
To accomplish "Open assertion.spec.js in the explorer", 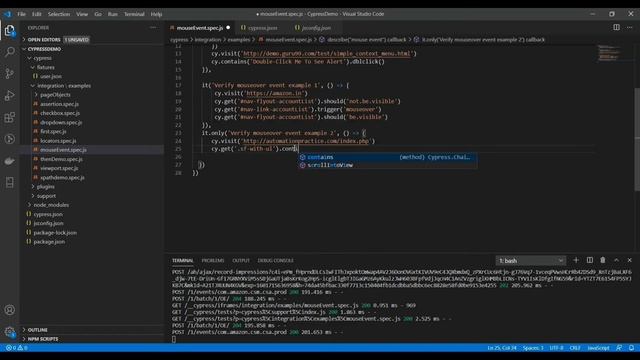I will coord(59,104).
